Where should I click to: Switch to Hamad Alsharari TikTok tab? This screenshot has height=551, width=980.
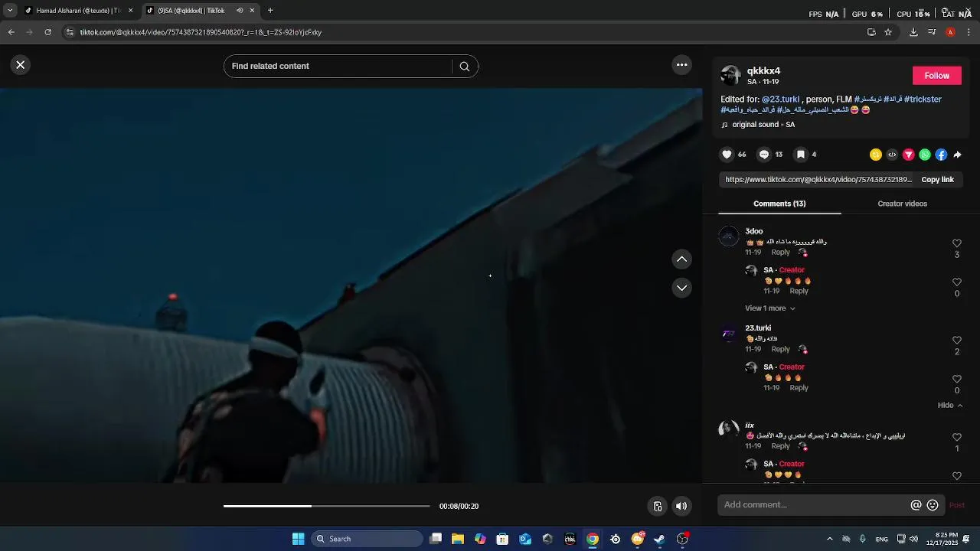pyautogui.click(x=78, y=11)
